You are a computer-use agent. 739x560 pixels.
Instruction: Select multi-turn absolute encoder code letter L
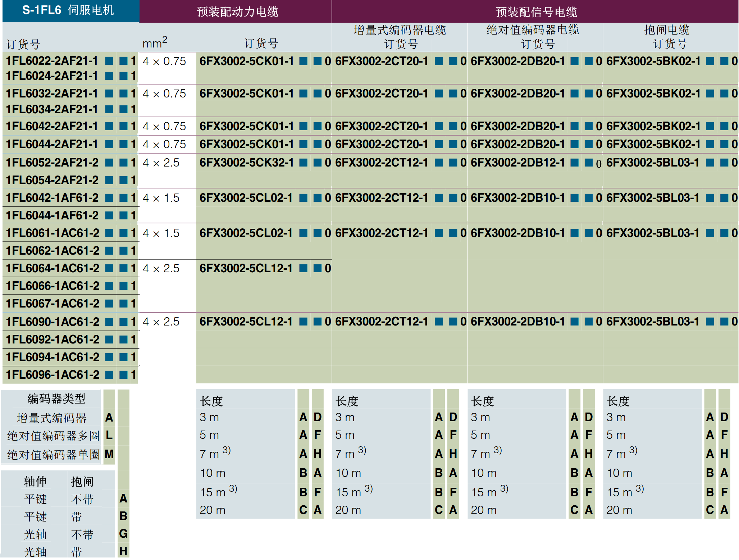109,435
